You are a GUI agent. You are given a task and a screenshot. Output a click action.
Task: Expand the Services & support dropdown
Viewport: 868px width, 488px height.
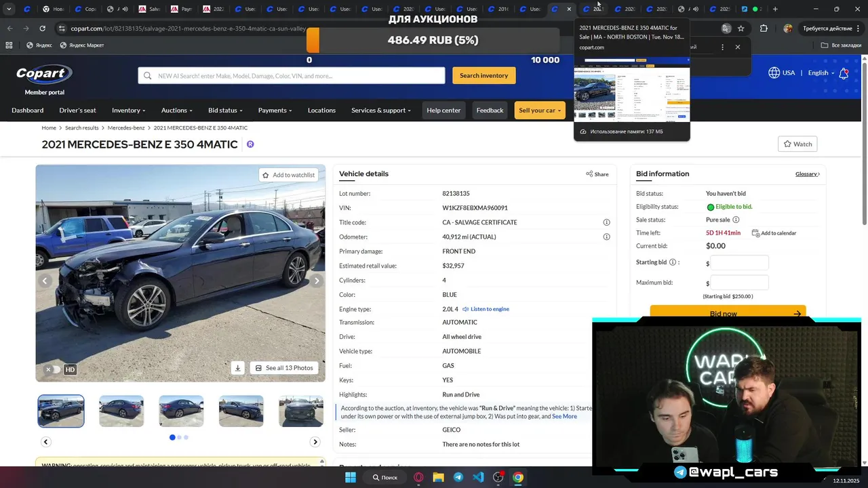[381, 110]
